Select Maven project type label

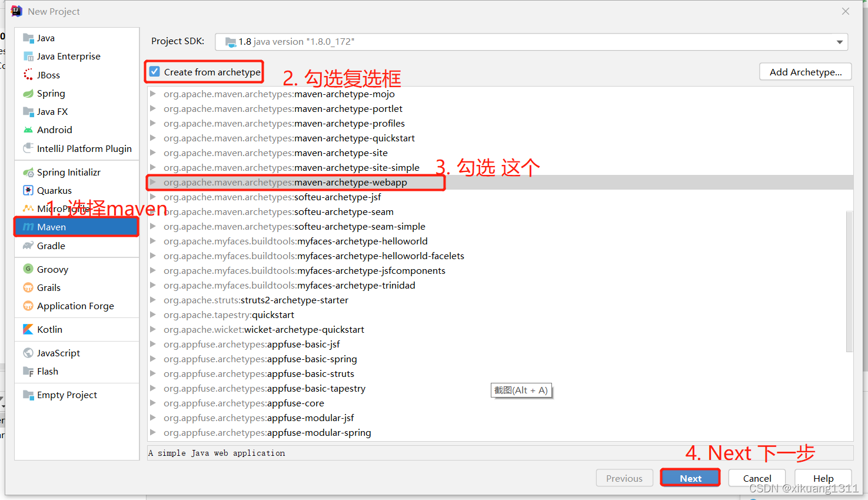click(x=51, y=227)
